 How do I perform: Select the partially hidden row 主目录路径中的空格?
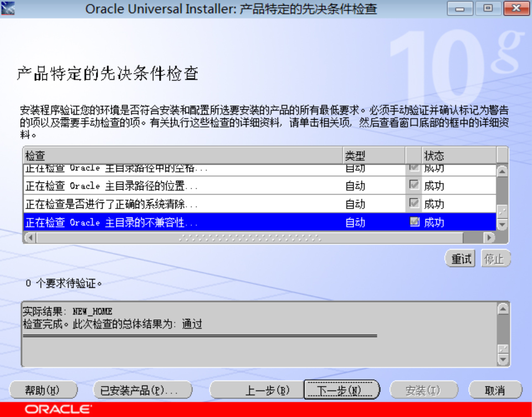[260, 170]
